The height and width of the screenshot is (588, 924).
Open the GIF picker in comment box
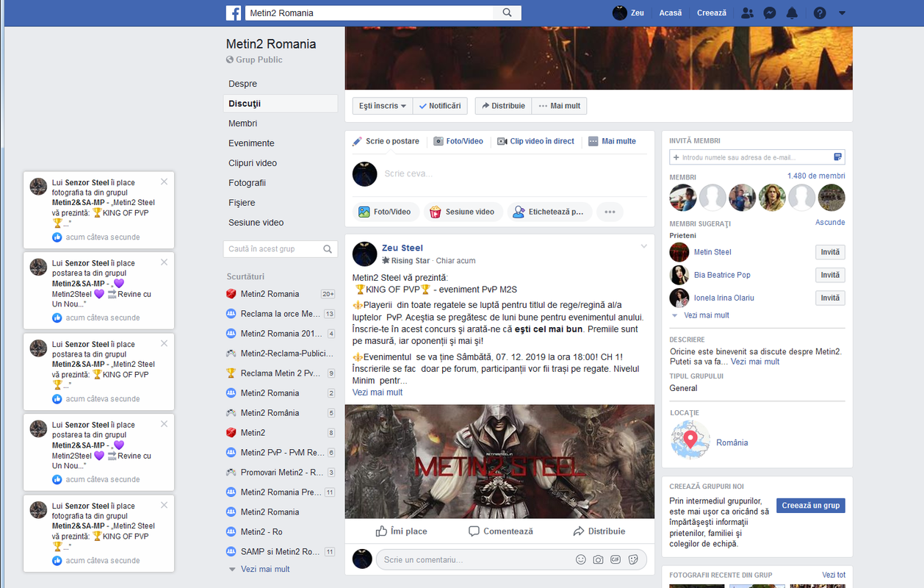[616, 559]
